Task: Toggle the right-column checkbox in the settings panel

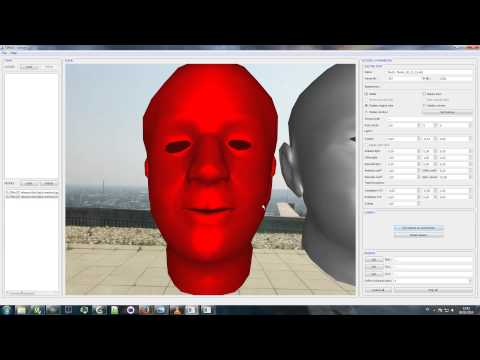Action: tap(424, 94)
